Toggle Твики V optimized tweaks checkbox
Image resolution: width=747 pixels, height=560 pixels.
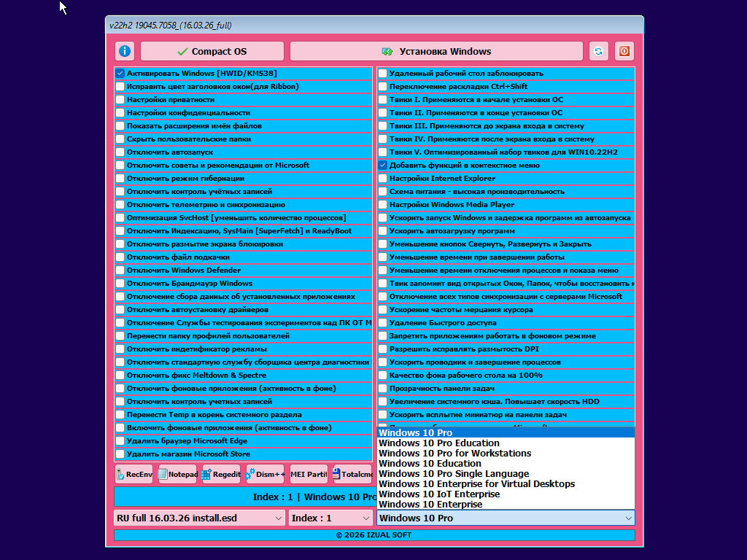[382, 152]
